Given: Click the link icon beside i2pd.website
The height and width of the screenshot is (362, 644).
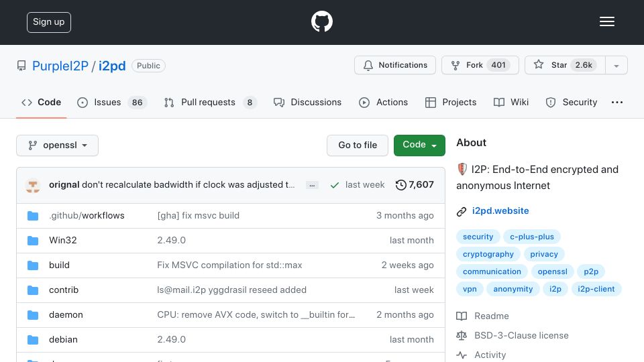Looking at the screenshot, I should click(x=462, y=211).
